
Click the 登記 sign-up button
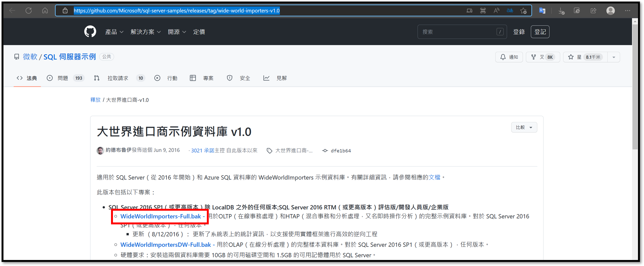(540, 32)
